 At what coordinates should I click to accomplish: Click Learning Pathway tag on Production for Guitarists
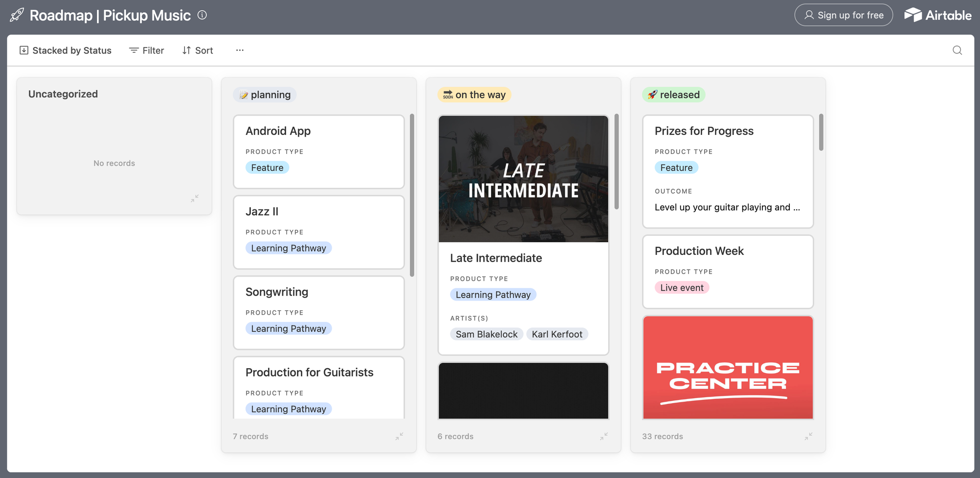[289, 409]
